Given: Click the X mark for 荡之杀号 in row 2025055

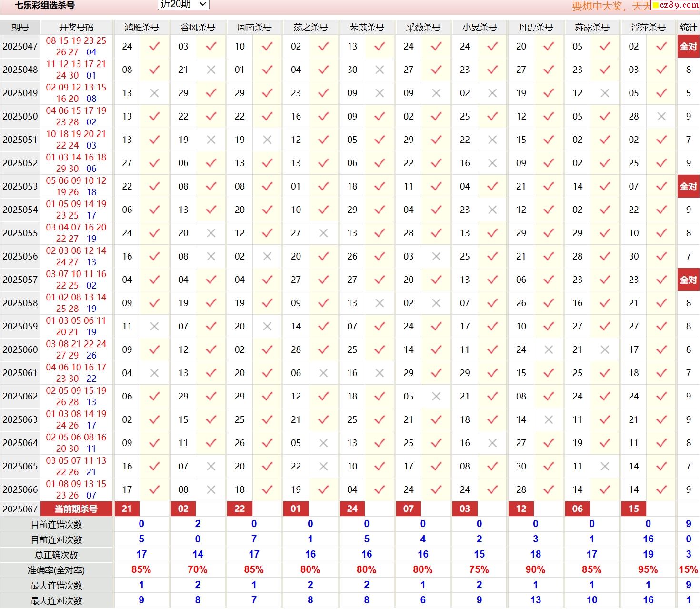Looking at the screenshot, I should (323, 233).
